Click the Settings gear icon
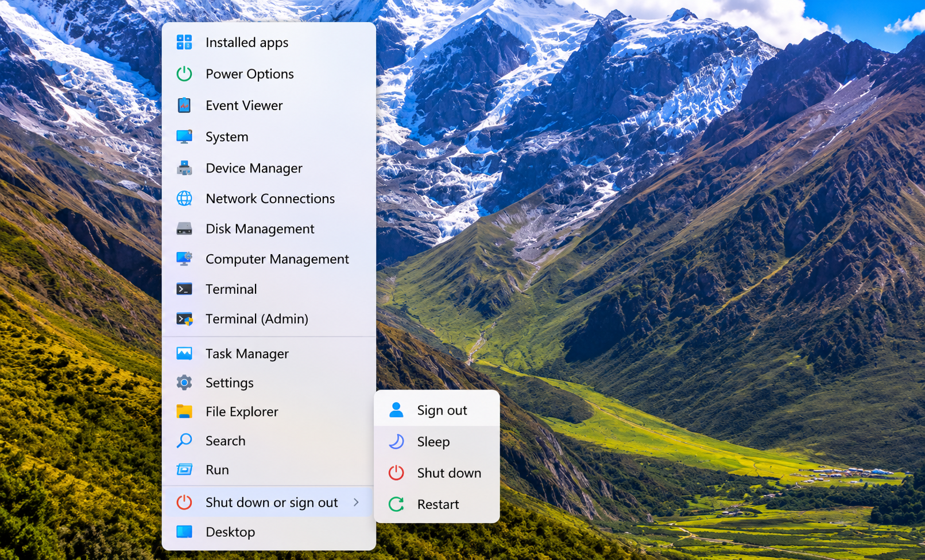Image resolution: width=925 pixels, height=560 pixels. 184,382
